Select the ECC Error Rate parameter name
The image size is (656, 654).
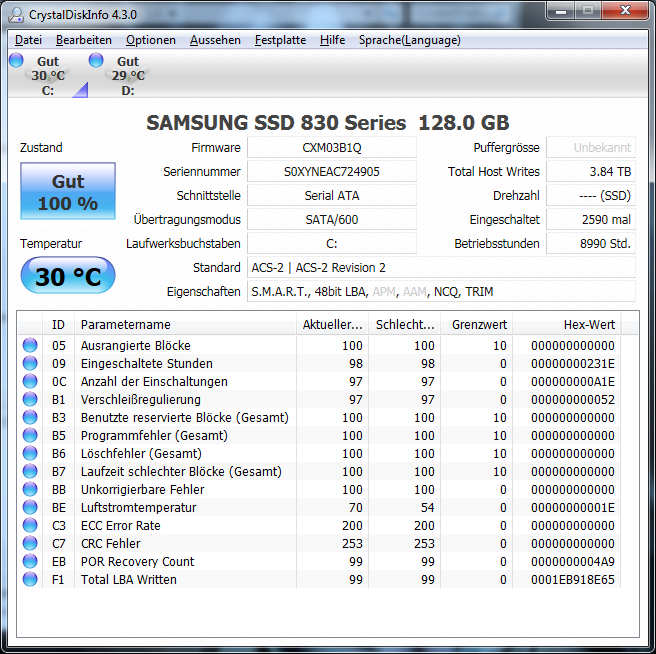120,525
